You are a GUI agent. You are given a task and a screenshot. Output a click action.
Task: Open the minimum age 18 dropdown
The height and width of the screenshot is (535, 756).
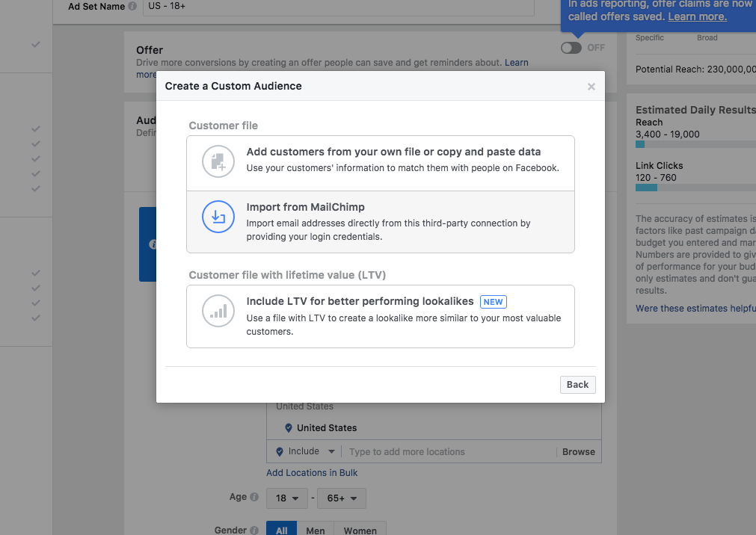click(x=287, y=498)
